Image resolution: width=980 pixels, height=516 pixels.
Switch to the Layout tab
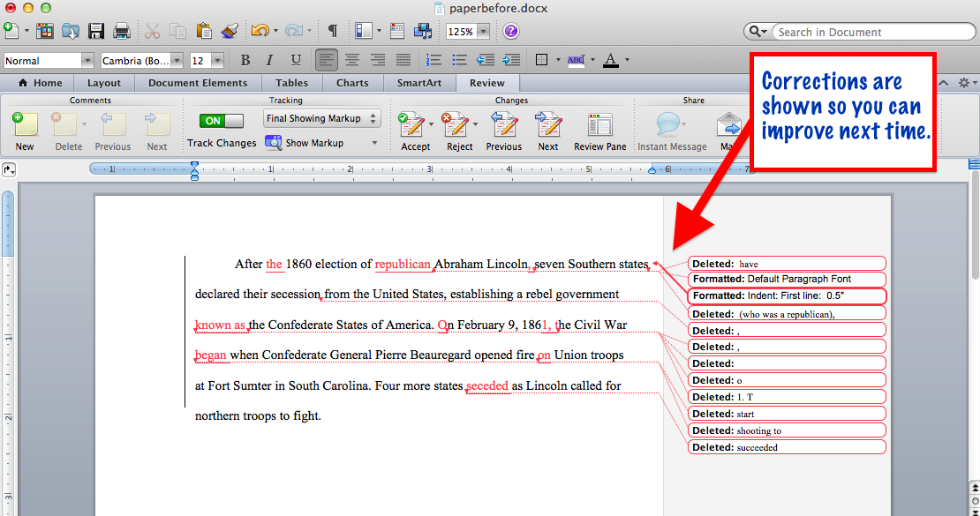point(104,82)
